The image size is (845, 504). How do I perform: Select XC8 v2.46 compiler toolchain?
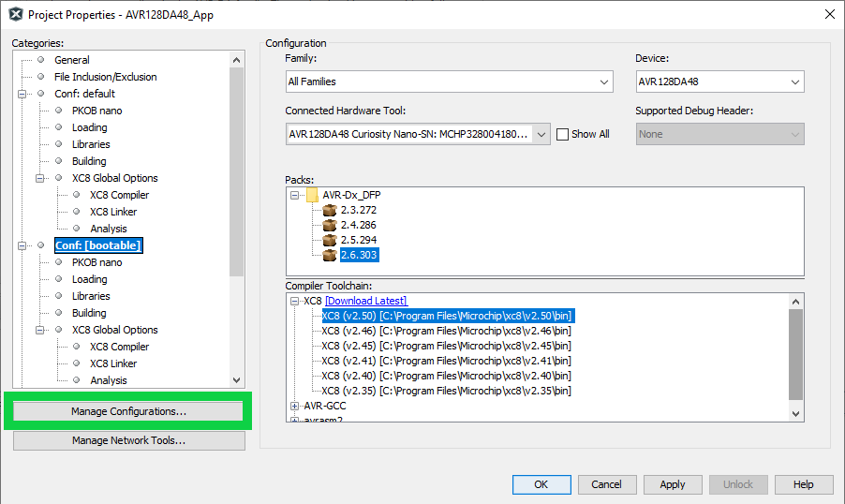[445, 331]
